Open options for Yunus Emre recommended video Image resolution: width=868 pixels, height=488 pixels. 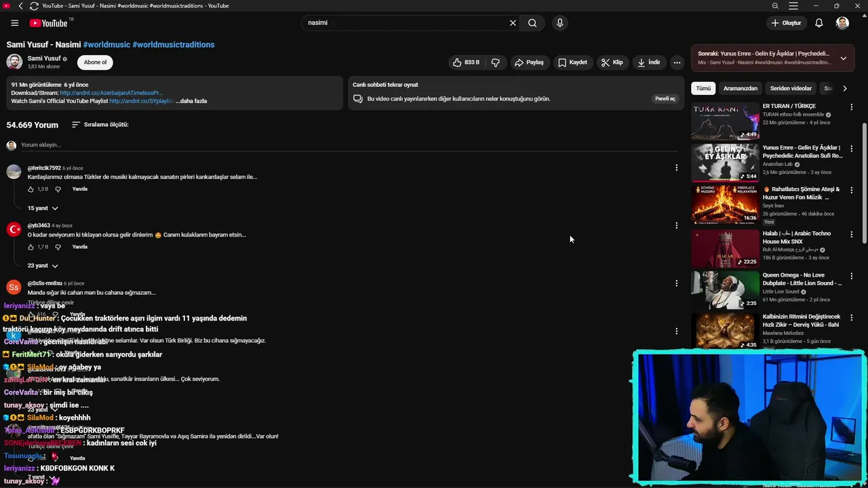click(851, 148)
